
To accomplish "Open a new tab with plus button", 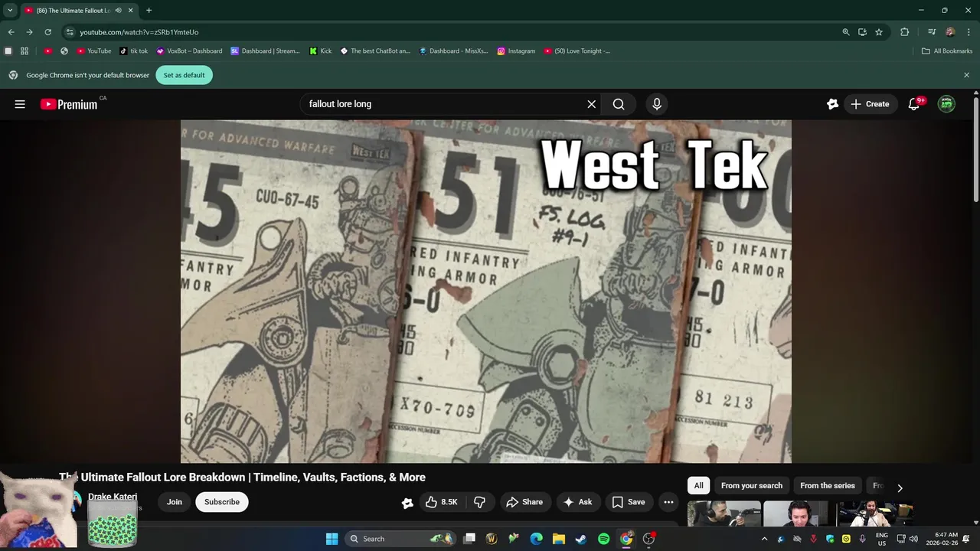I will point(149,11).
